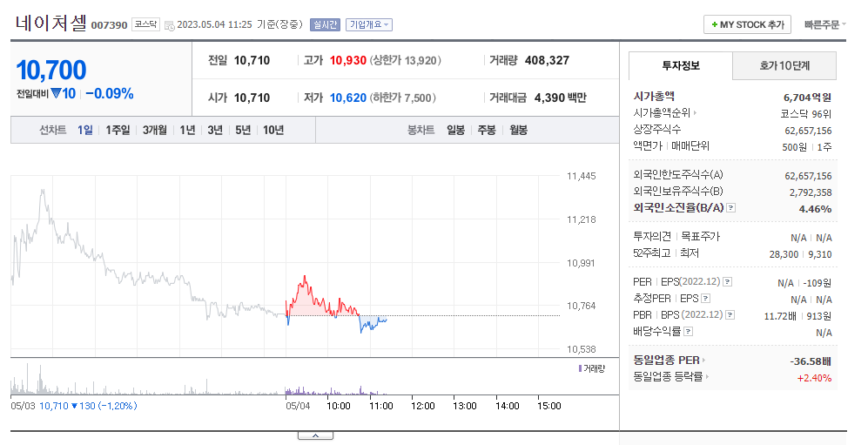Click the help icon beside PER EPS(2022.12)
The image size is (868, 445).
click(x=727, y=282)
